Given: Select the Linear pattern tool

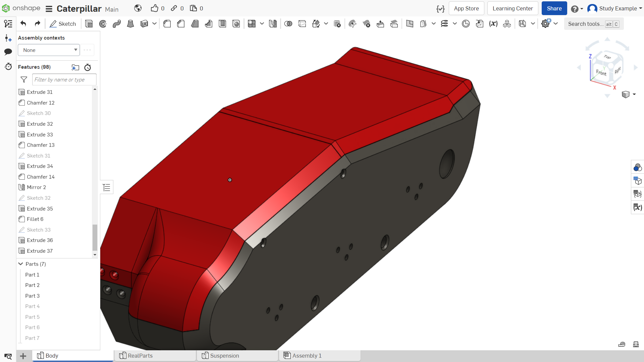Looking at the screenshot, I should coord(252,24).
